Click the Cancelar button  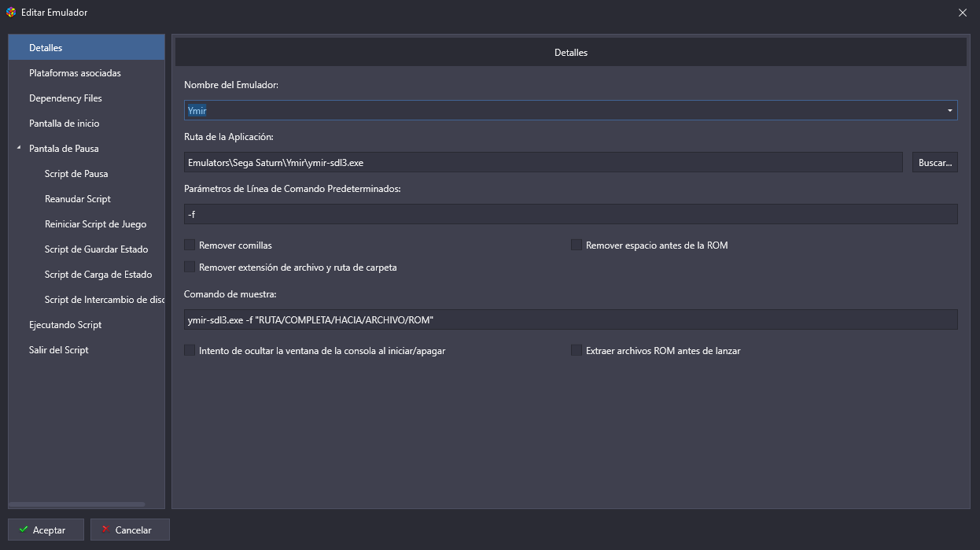[130, 530]
